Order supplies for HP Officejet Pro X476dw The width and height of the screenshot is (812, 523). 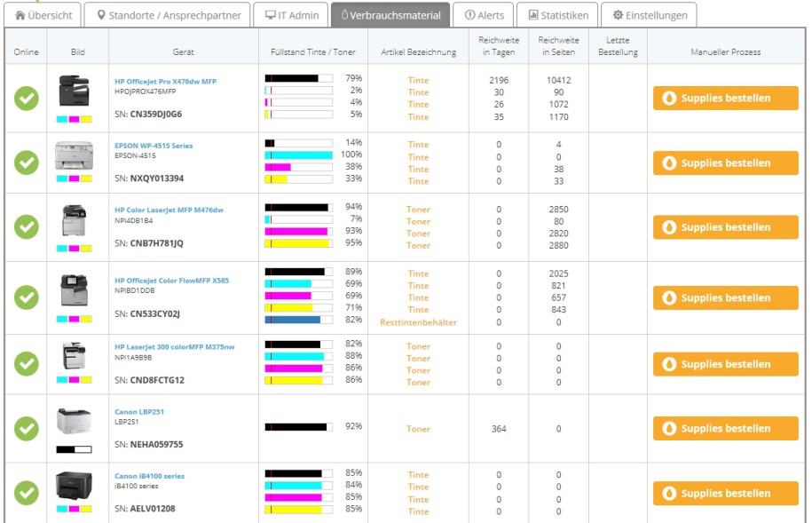(726, 98)
